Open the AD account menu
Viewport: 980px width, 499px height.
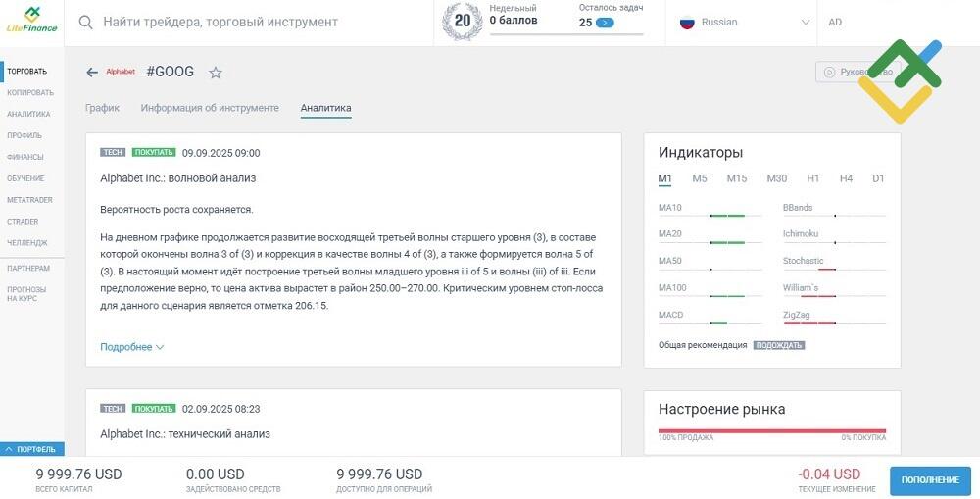point(835,22)
